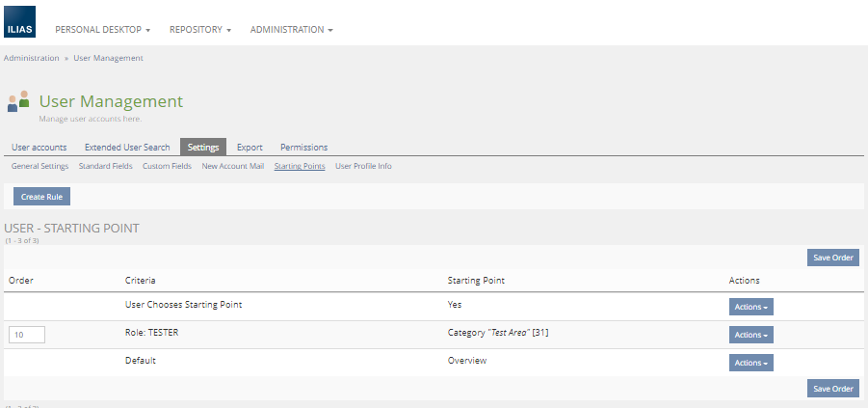
Task: View the User Profile Info subtab
Action: 363,166
